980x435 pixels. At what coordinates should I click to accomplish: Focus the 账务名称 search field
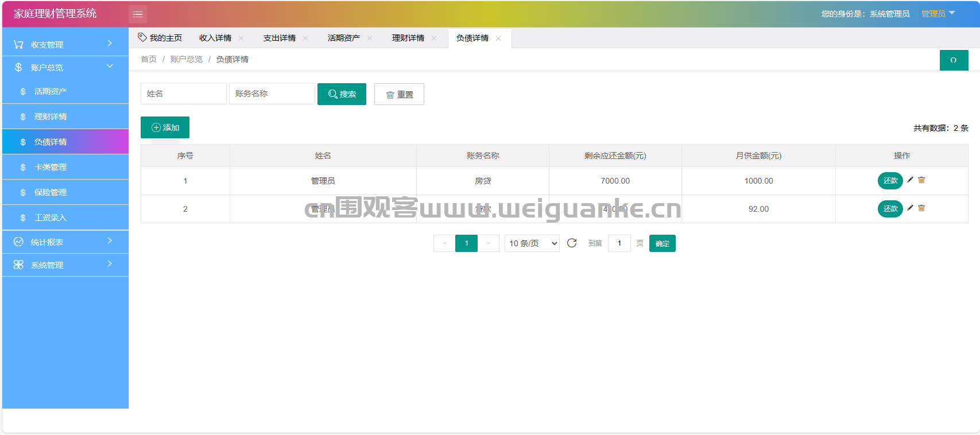[272, 94]
